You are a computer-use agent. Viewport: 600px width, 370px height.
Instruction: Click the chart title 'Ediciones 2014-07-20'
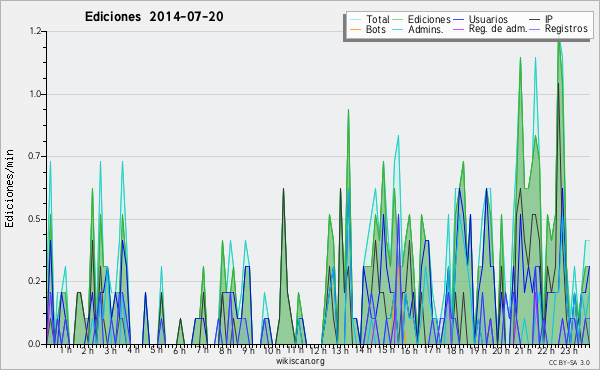click(154, 17)
